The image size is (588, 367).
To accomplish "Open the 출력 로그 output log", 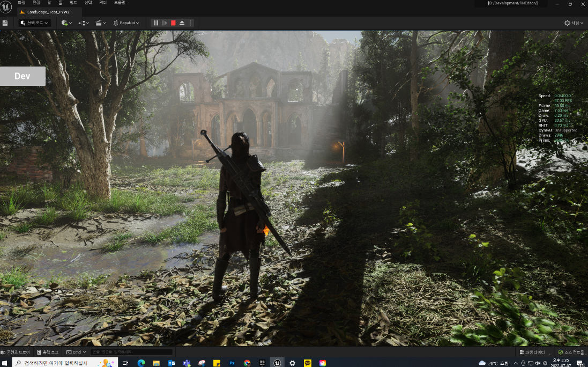I will (x=48, y=352).
